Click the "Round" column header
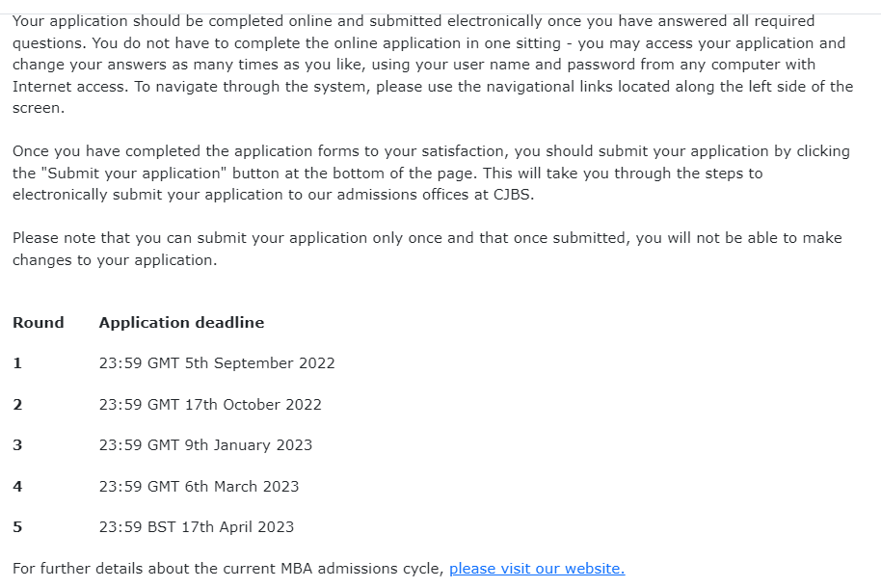 click(x=39, y=323)
